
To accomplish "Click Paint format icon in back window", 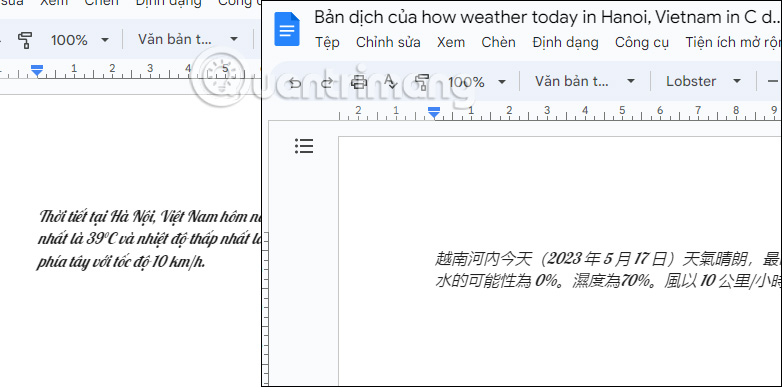I will (x=25, y=40).
